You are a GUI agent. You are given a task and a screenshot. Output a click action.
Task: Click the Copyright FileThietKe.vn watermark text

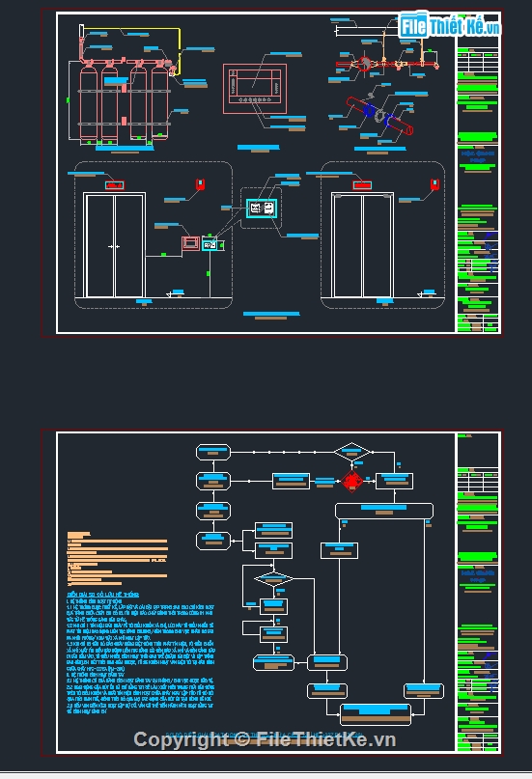tap(265, 739)
